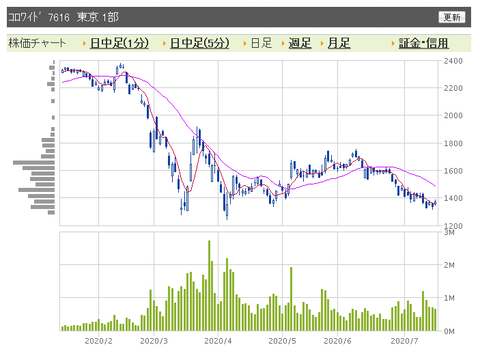Viewport: 480px width, 360px height.
Task: Click the 株価チャート label
Action: tap(37, 43)
